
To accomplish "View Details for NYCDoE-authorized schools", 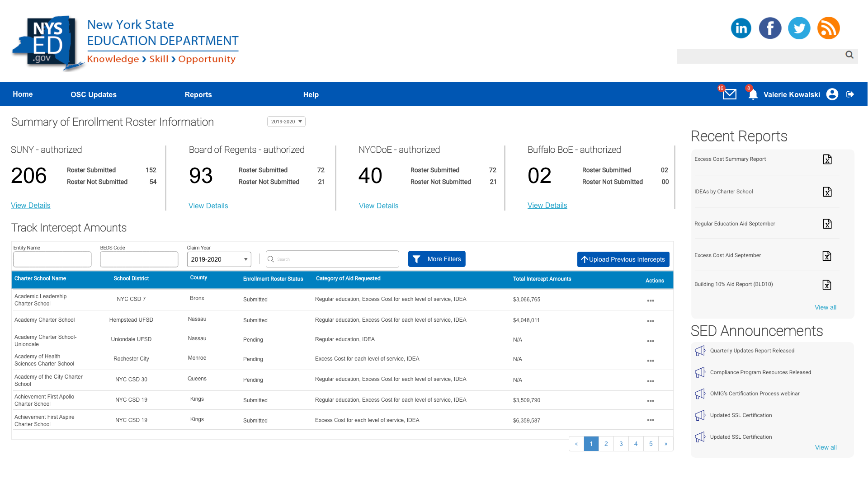I will pos(378,206).
